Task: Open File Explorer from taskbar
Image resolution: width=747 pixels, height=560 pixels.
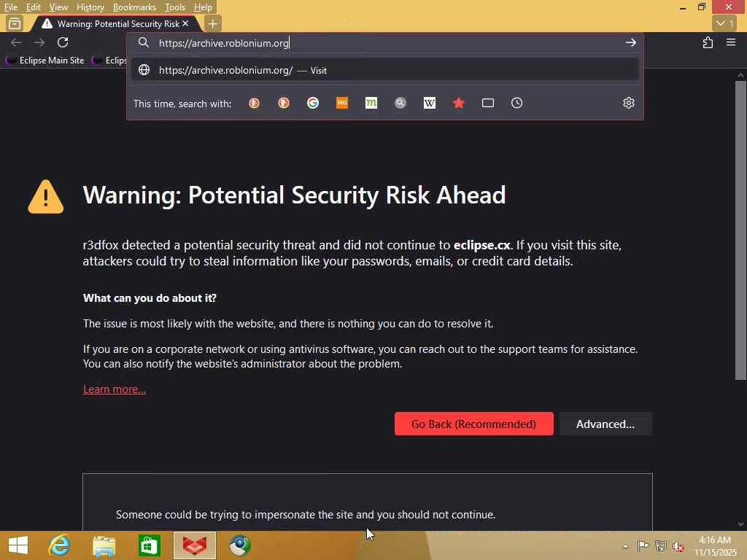Action: pos(104,545)
